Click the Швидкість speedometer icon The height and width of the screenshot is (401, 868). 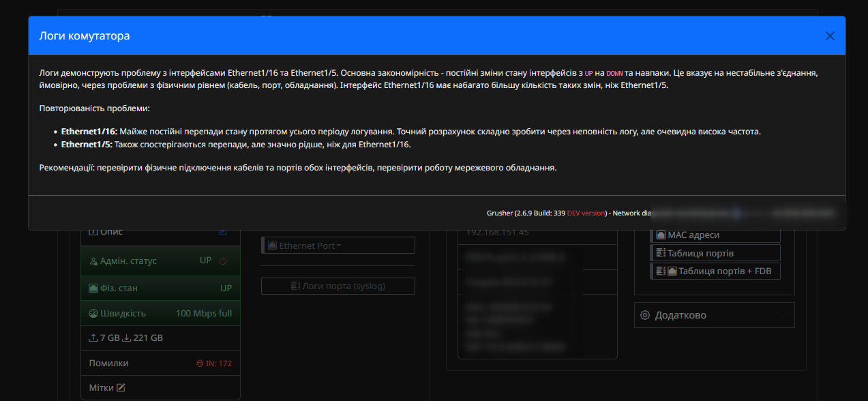point(93,313)
